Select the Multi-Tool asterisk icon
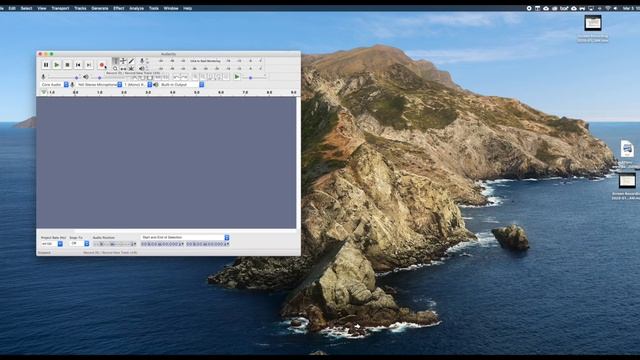 131,69
